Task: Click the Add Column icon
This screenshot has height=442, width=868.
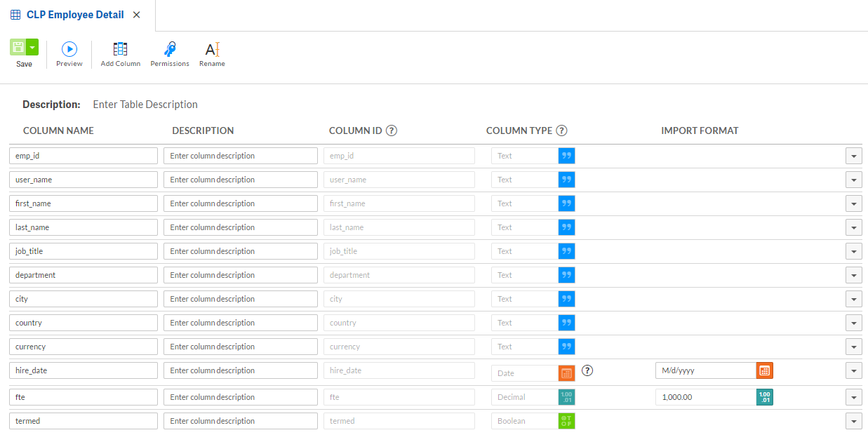Action: tap(120, 48)
